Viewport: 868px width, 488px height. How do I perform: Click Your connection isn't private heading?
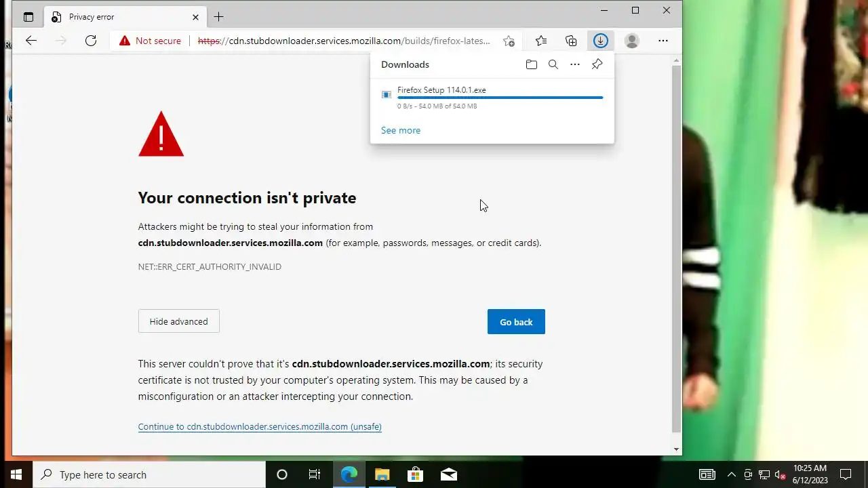pos(247,198)
